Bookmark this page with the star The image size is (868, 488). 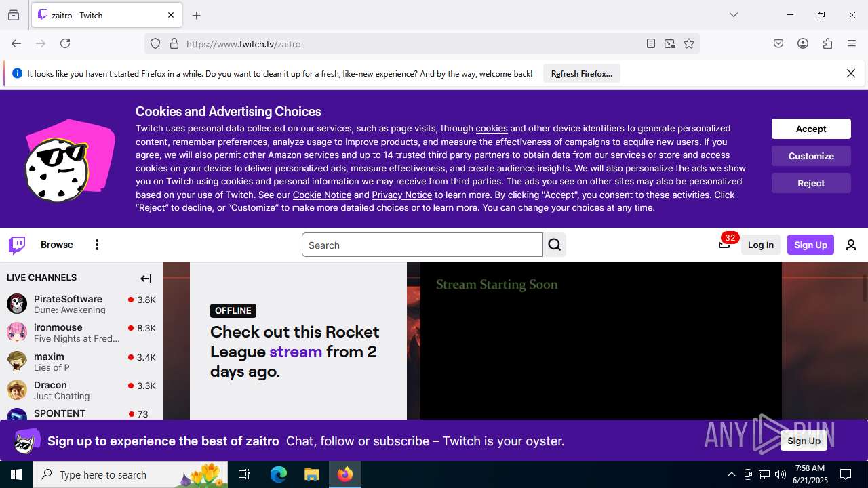coord(689,43)
